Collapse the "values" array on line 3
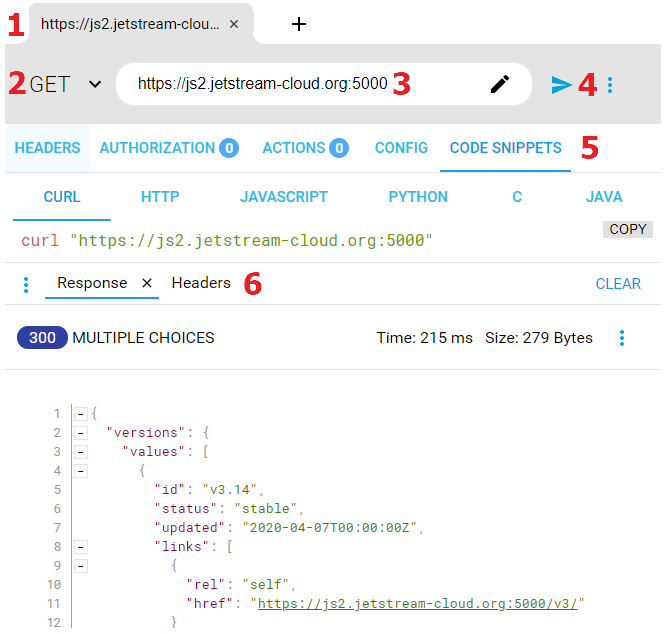Viewport: 665px width, 634px height. [80, 452]
